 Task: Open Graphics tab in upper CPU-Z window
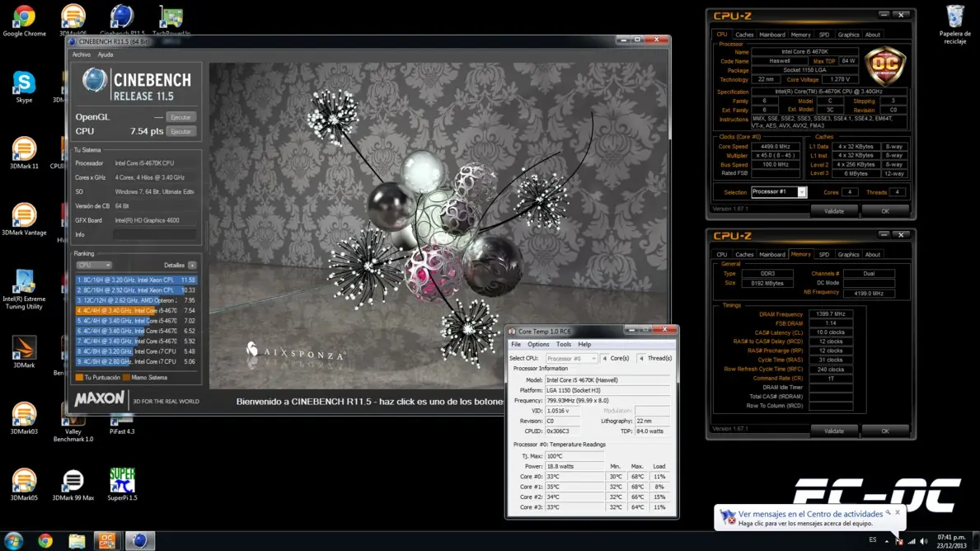[x=848, y=35]
